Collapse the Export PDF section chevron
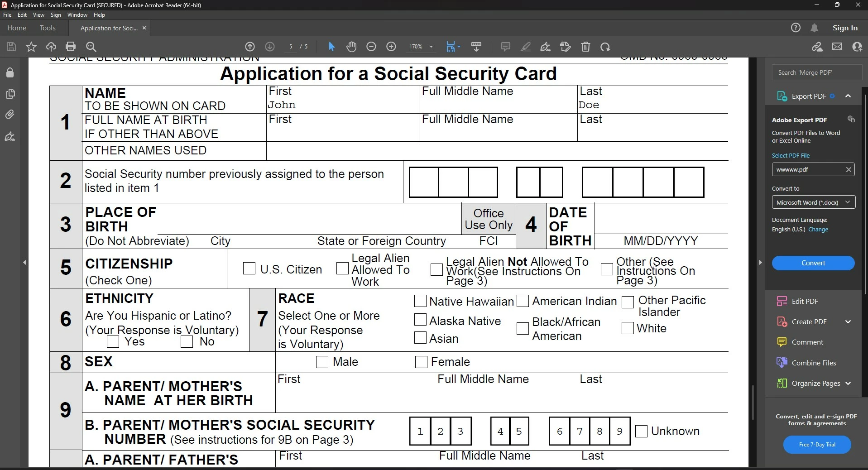Viewport: 868px width, 470px height. (x=848, y=96)
